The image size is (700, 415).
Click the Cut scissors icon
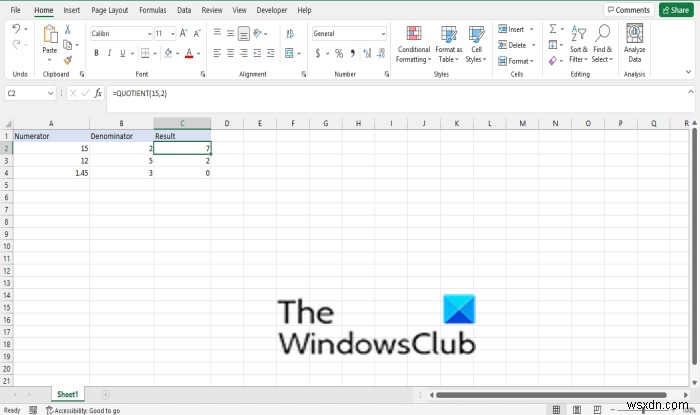click(x=67, y=29)
